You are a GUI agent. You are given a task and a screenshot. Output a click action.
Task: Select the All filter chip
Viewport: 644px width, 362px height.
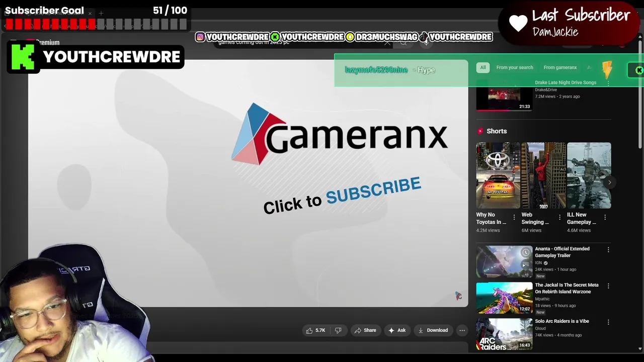483,67
